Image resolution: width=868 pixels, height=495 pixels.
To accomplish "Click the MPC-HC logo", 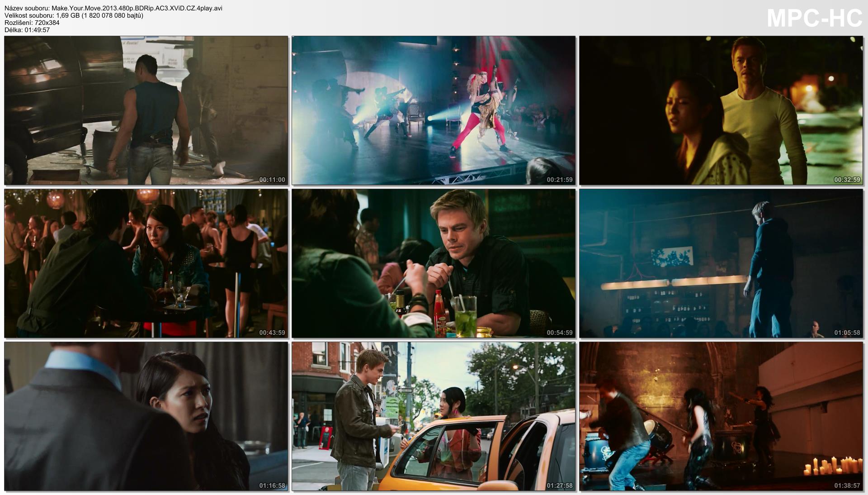I will [x=814, y=19].
